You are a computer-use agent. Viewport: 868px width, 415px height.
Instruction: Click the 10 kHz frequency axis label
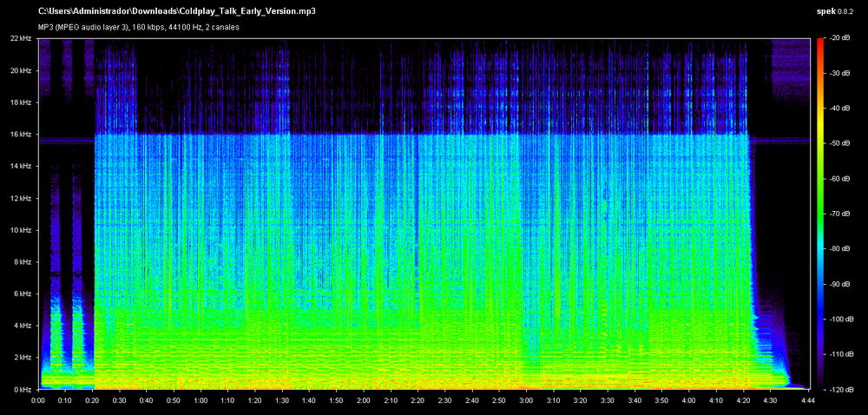pos(21,229)
